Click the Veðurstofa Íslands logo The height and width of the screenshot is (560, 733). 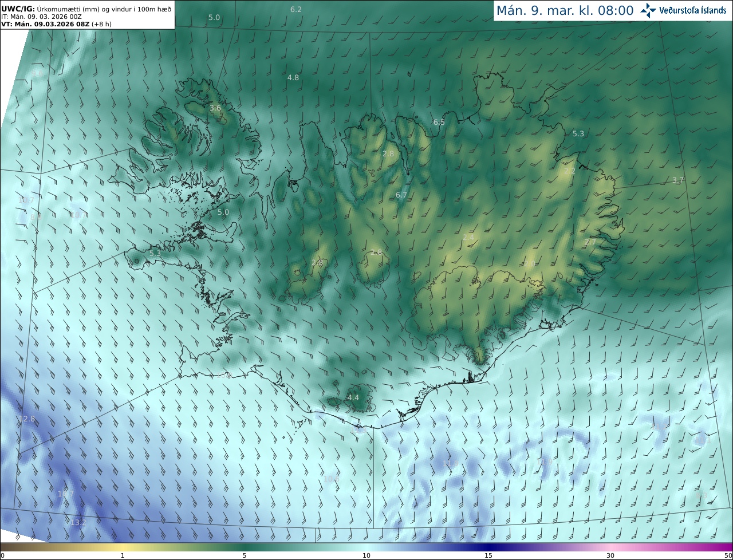point(684,10)
